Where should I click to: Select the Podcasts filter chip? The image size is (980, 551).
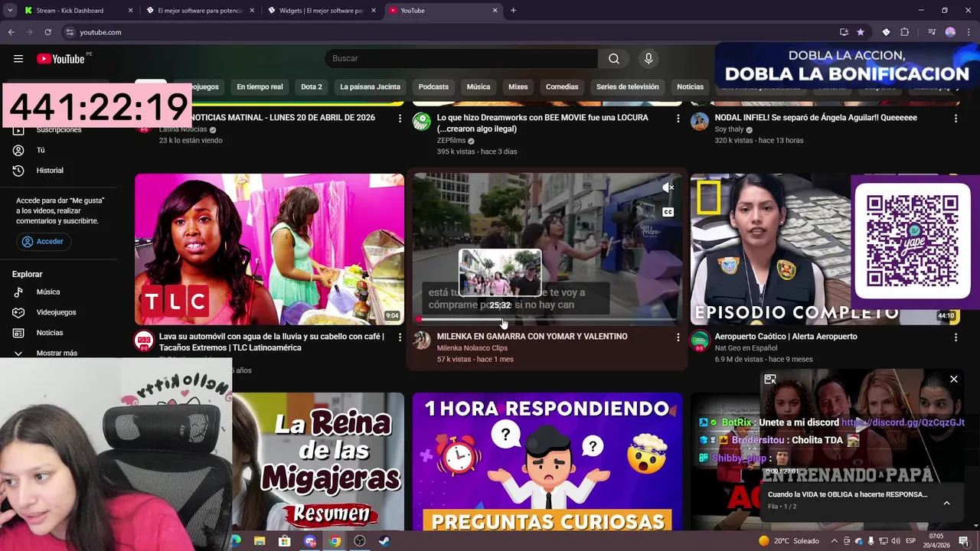pos(433,87)
